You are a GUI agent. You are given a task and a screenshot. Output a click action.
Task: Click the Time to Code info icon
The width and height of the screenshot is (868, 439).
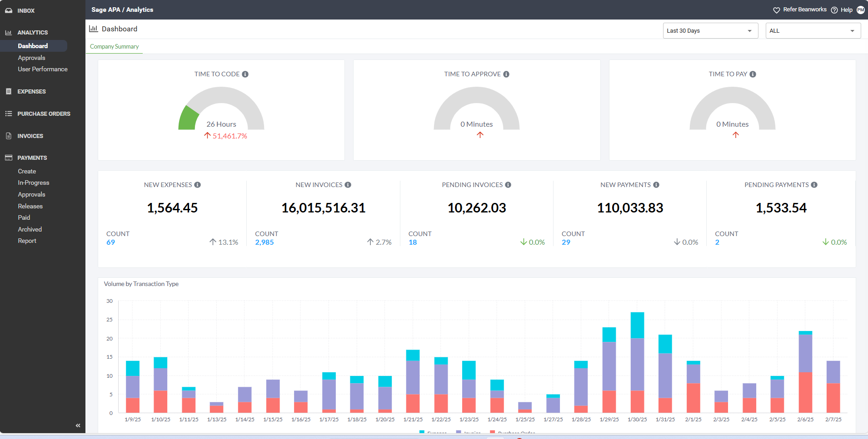[x=245, y=74]
